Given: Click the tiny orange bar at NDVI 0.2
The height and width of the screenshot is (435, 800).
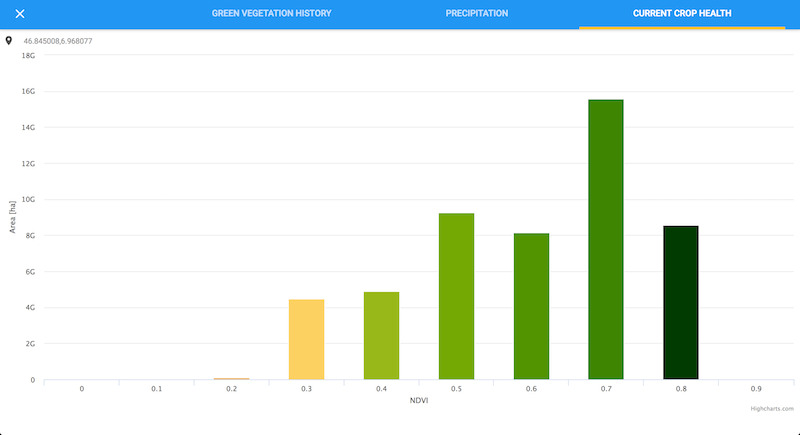Looking at the screenshot, I should 231,378.
